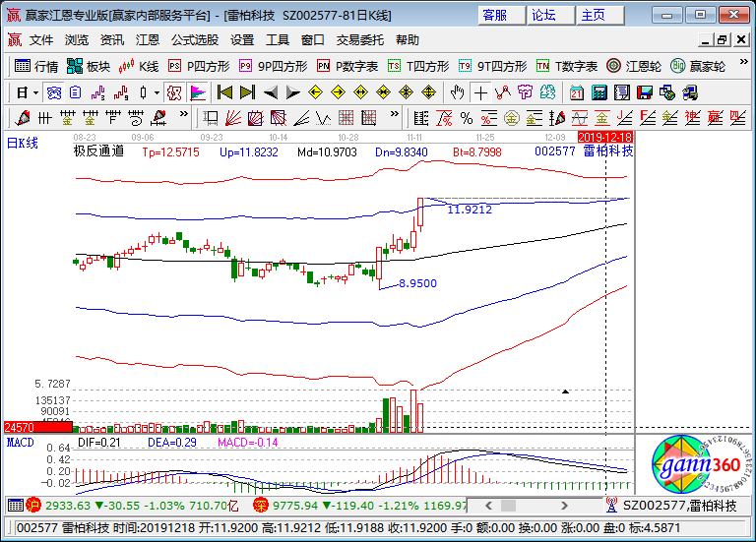Click the MACD indicator label
The height and width of the screenshot is (542, 756).
tap(21, 443)
